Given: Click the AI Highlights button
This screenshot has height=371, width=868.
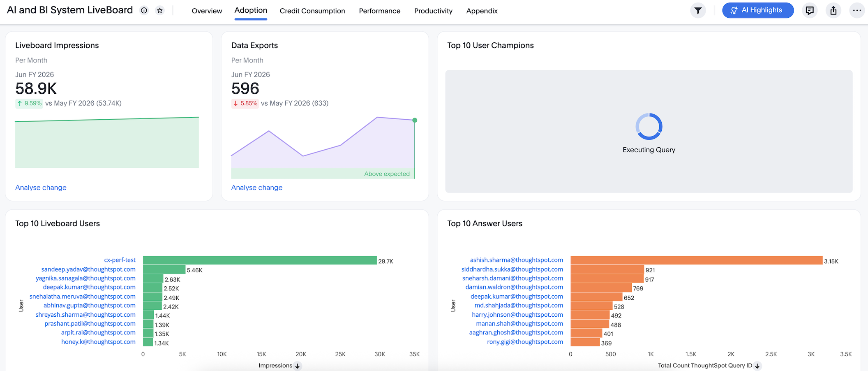Looking at the screenshot, I should point(757,10).
